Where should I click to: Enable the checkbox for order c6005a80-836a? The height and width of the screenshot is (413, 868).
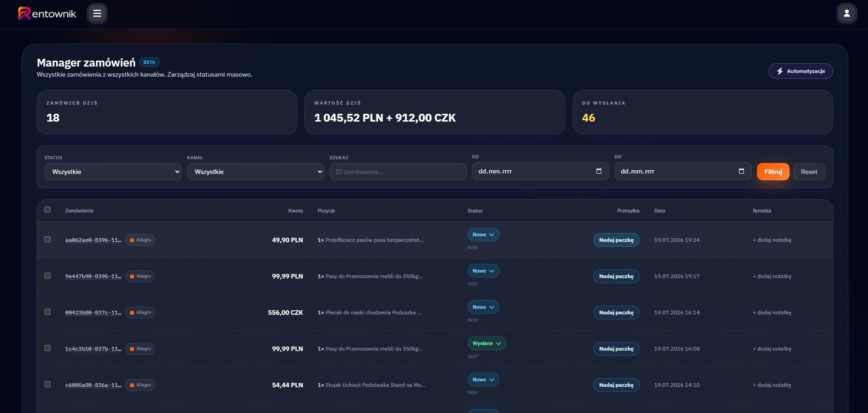(47, 385)
